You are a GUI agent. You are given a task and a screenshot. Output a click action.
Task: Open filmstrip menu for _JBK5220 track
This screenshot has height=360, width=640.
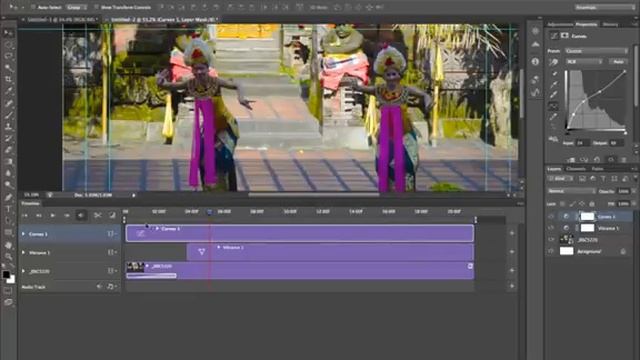point(111,271)
